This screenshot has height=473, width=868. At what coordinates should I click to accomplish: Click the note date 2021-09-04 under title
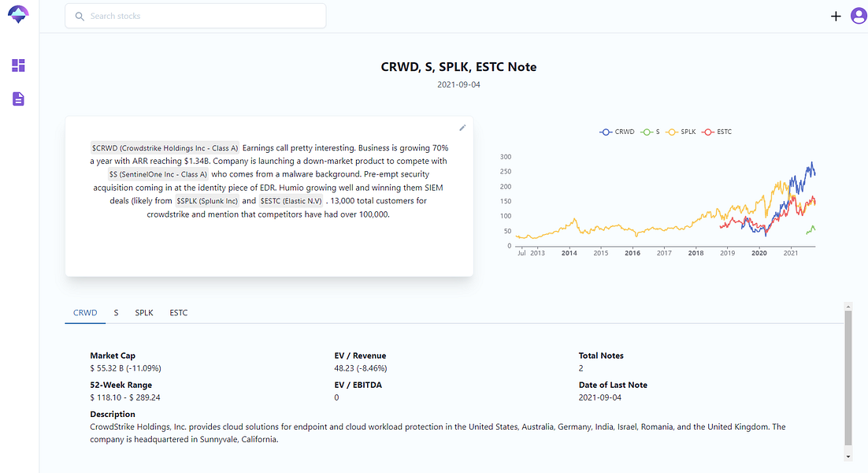pos(458,84)
